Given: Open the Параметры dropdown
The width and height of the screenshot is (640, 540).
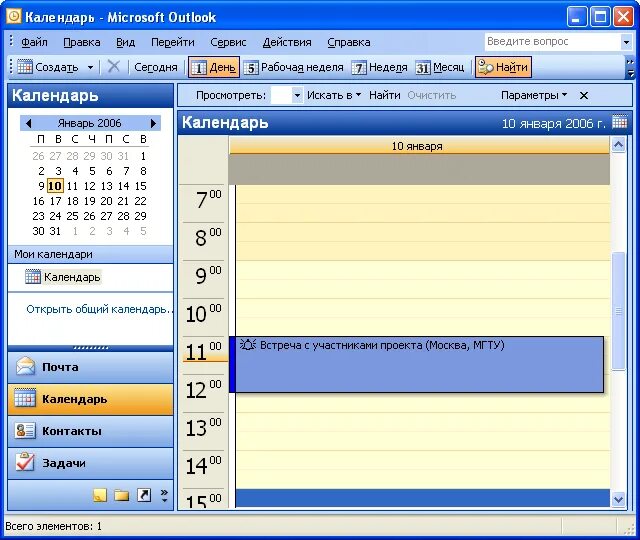Looking at the screenshot, I should [534, 95].
